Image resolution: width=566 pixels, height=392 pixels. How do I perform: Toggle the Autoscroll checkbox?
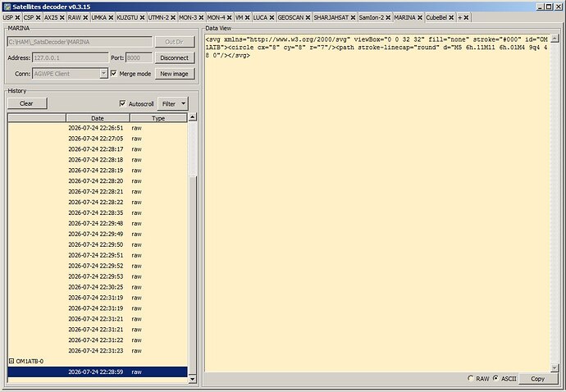(123, 103)
